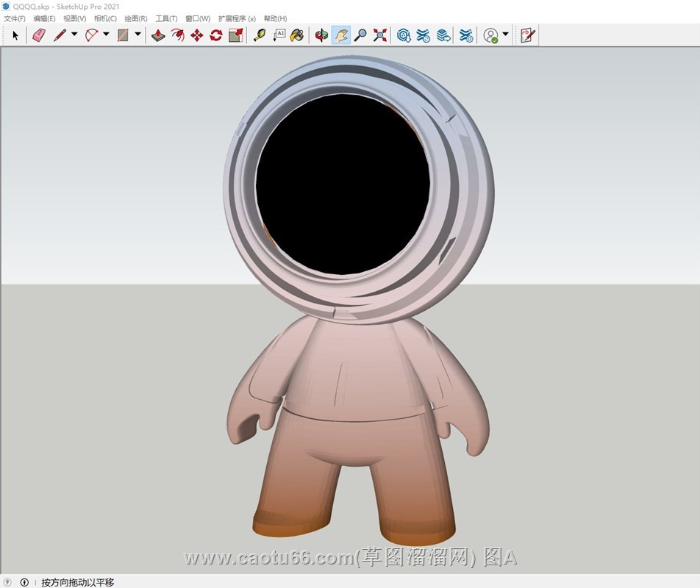Toggle the Pan hand tool
Screen dimensions: 700x588
(341, 35)
